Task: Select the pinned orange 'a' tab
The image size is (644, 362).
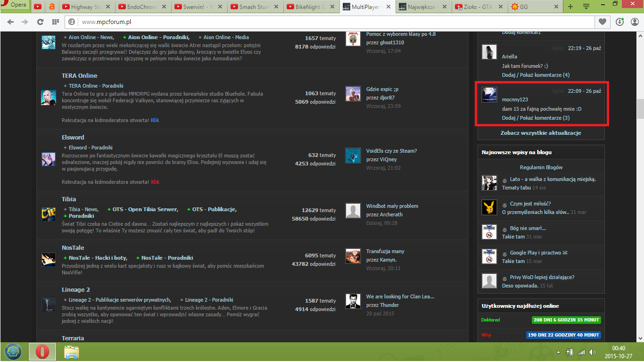Action: (51, 7)
